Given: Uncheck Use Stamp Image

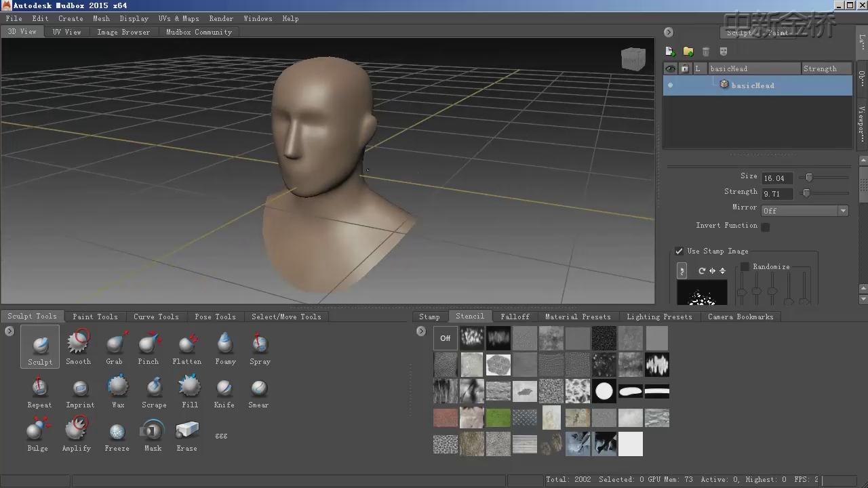Looking at the screenshot, I should [679, 251].
